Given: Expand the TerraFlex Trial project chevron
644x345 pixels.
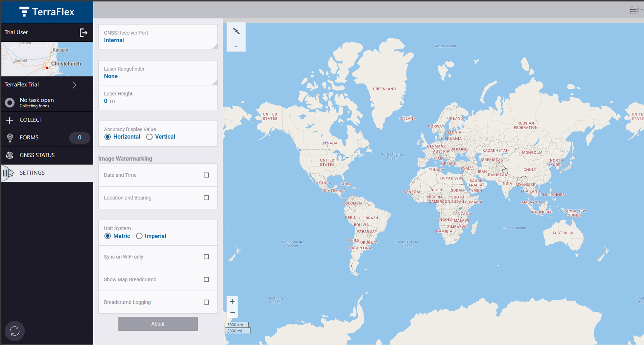Looking at the screenshot, I should pos(74,85).
